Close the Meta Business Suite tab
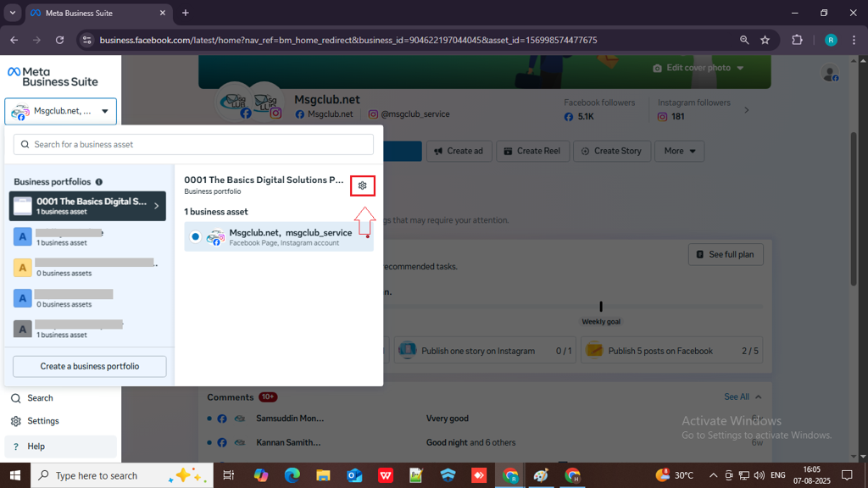The height and width of the screenshot is (488, 868). coord(163,13)
